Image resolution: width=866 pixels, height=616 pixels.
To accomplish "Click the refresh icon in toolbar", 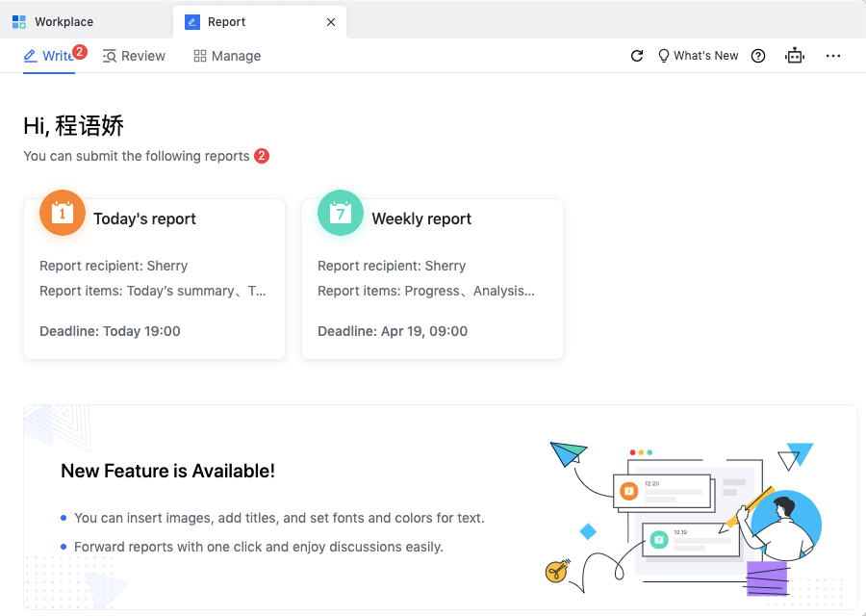I will pyautogui.click(x=636, y=56).
